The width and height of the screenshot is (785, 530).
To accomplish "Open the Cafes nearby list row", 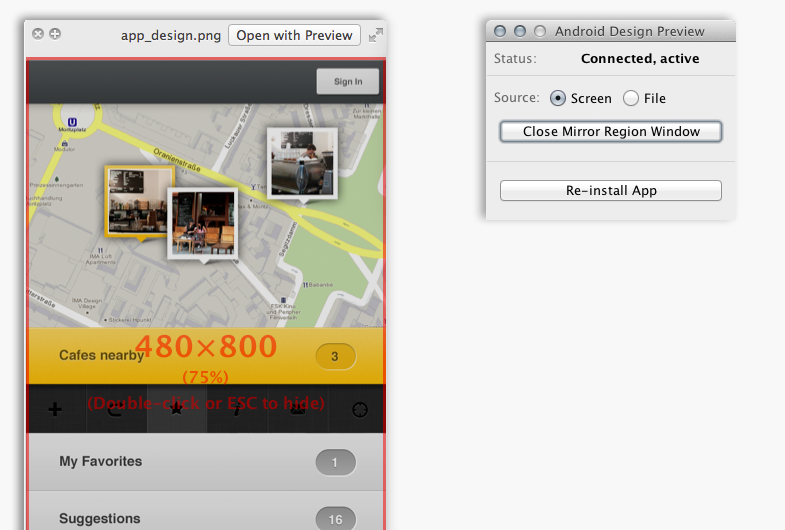I will (180, 356).
